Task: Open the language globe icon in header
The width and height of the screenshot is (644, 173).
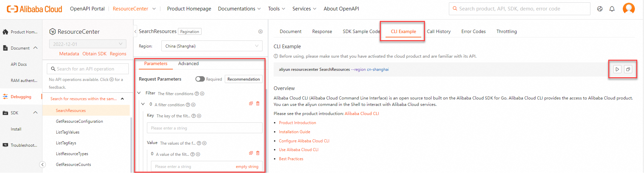Action: click(x=600, y=9)
